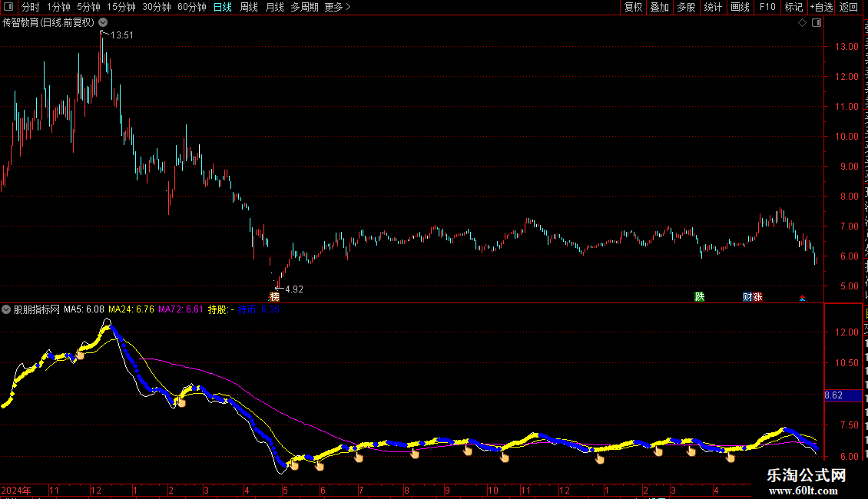Select the 月线 monthly period tab
This screenshot has height=499, width=868.
274,7
